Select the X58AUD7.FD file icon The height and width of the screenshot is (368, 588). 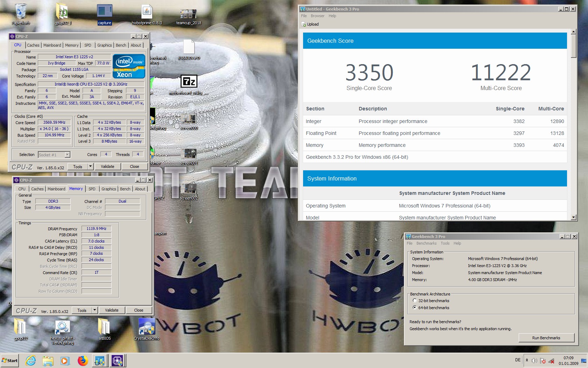[x=189, y=49]
